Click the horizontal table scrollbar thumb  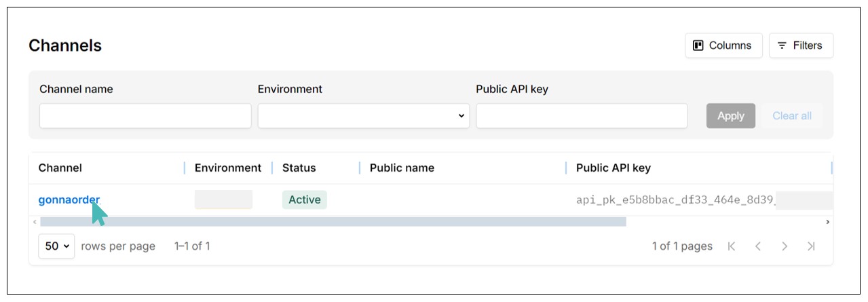point(333,221)
